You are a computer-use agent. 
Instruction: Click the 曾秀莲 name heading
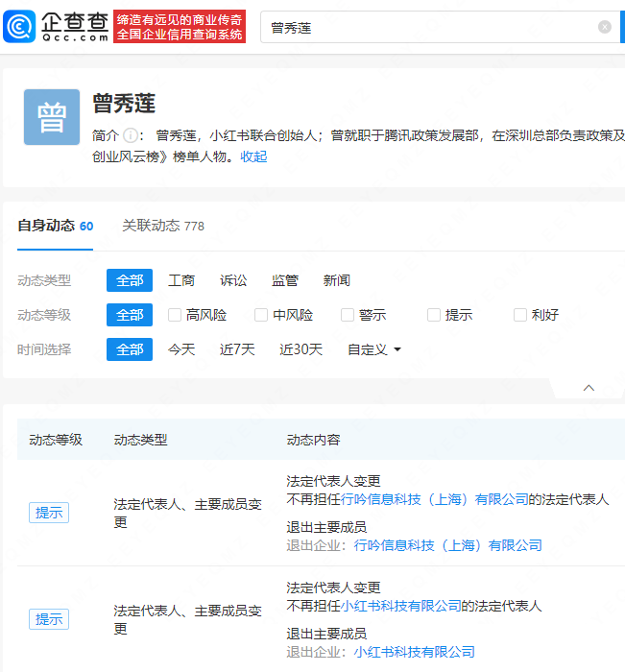(x=124, y=104)
